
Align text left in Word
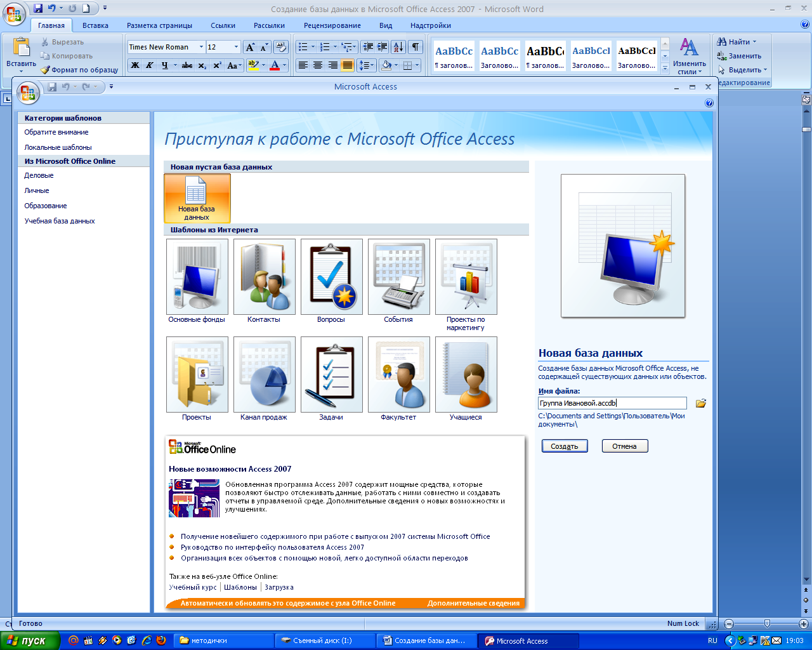click(303, 65)
